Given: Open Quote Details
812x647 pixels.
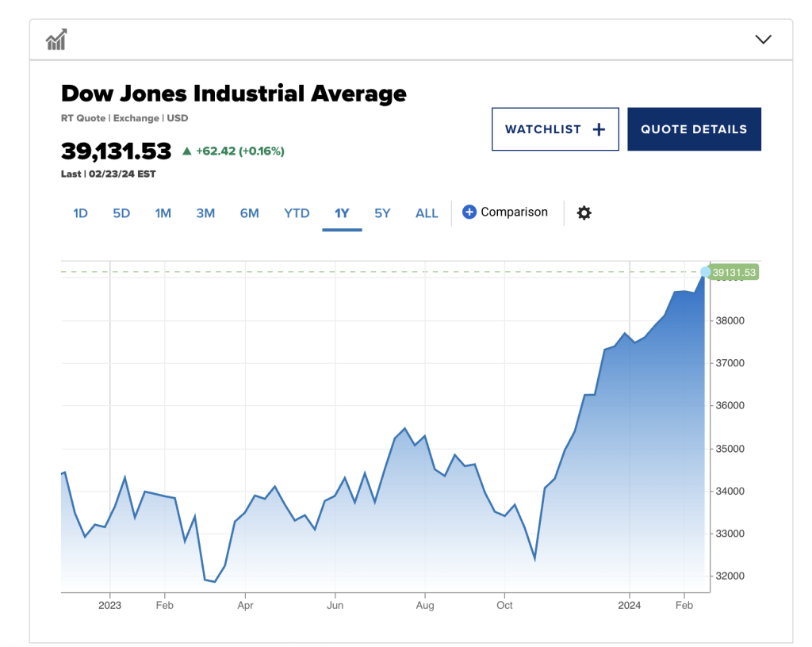Looking at the screenshot, I should 694,129.
